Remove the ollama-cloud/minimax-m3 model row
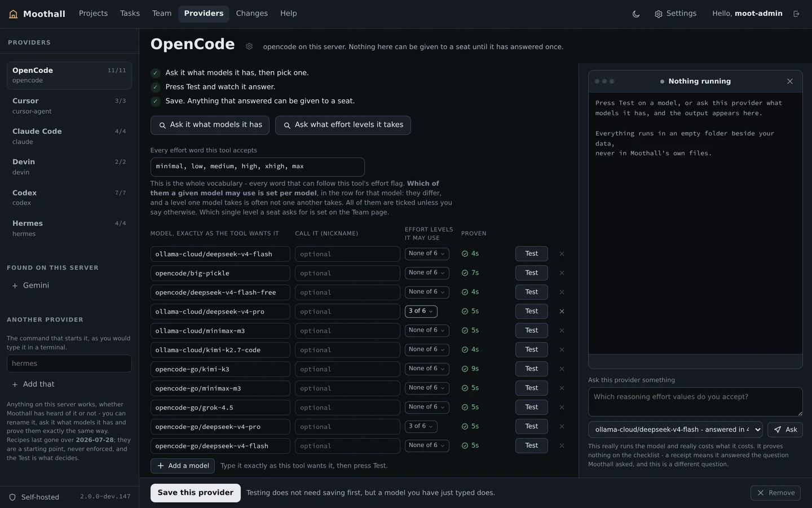Image resolution: width=812 pixels, height=508 pixels. 562,331
